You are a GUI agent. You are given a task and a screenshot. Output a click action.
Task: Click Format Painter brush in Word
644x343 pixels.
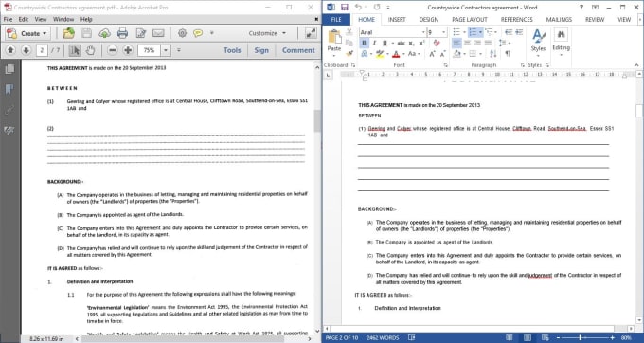tap(349, 53)
